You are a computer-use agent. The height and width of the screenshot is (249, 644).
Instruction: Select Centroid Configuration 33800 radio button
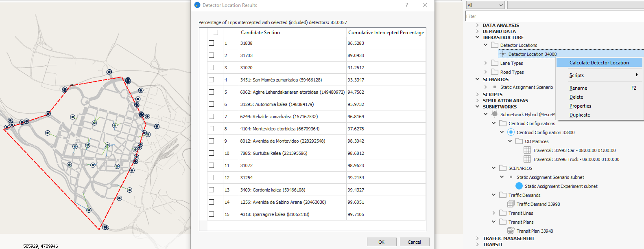point(511,132)
